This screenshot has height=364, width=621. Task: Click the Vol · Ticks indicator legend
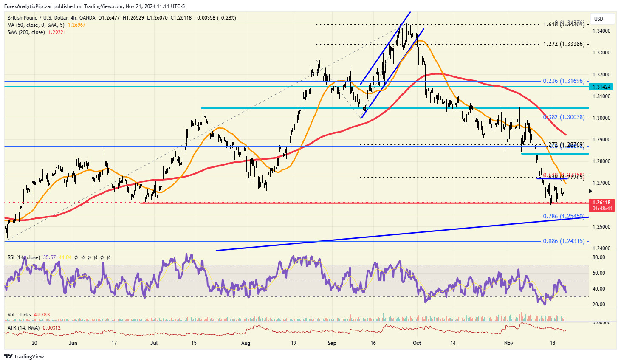pos(19,315)
